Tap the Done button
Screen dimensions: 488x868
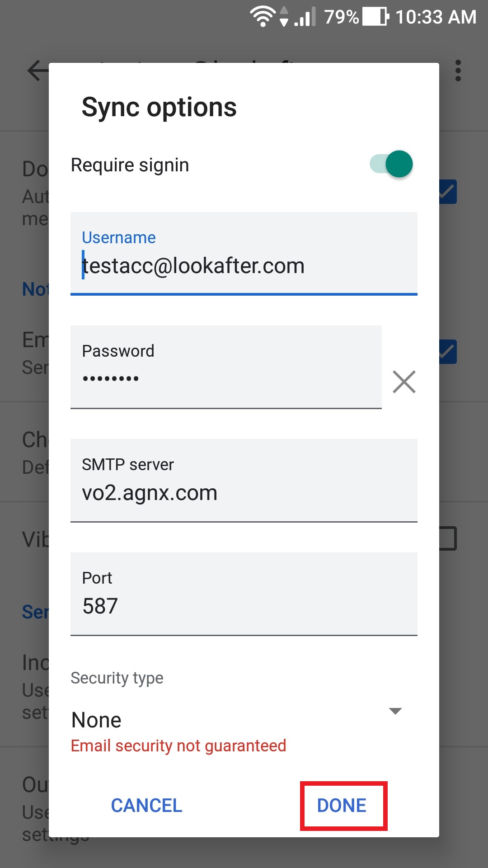click(342, 806)
